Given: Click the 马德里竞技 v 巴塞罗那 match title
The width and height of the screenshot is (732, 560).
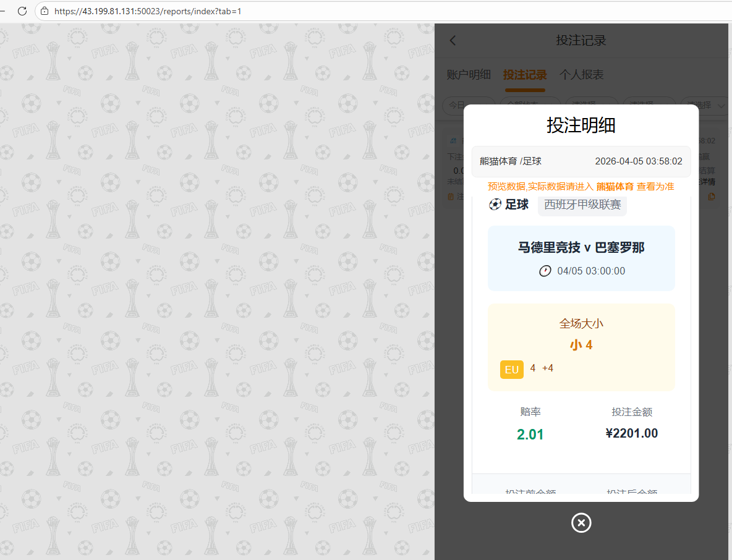Looking at the screenshot, I should point(581,248).
